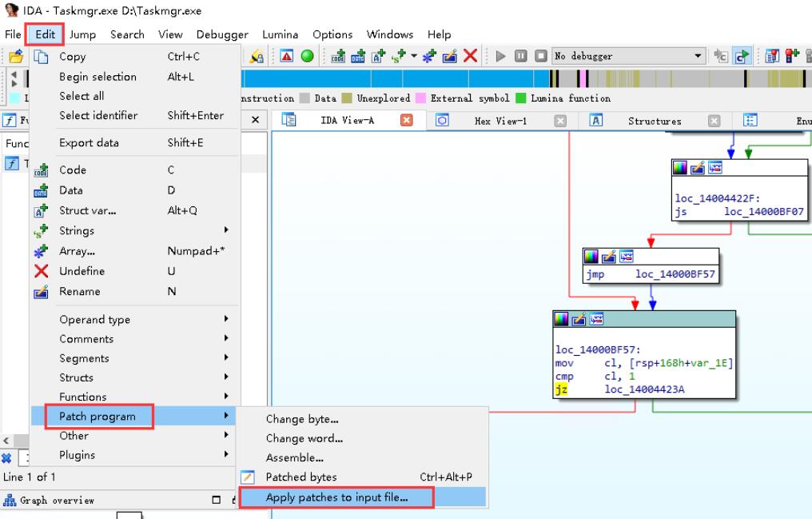Click the green circle toolbar icon
The width and height of the screenshot is (812, 519).
point(307,55)
